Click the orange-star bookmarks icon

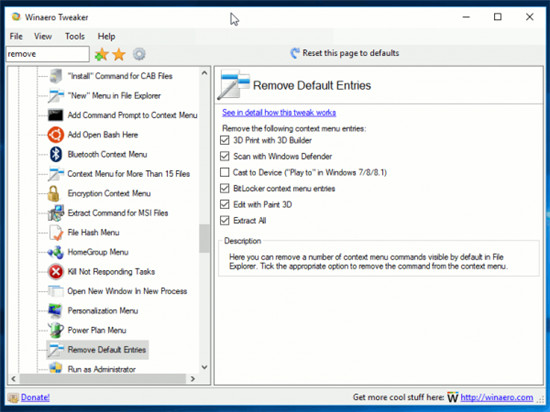pos(119,54)
